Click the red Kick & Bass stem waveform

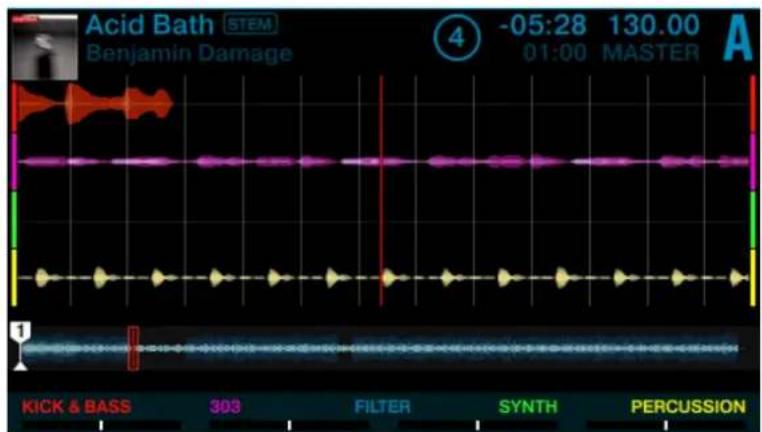95,104
